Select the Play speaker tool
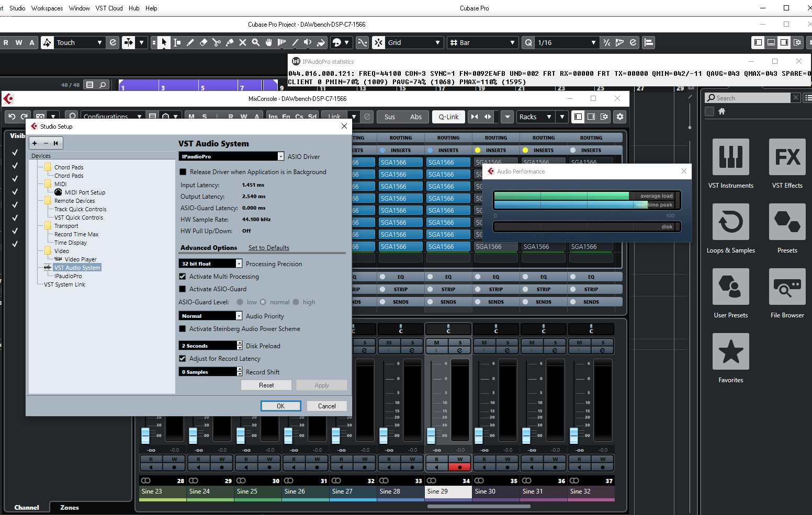 point(308,42)
